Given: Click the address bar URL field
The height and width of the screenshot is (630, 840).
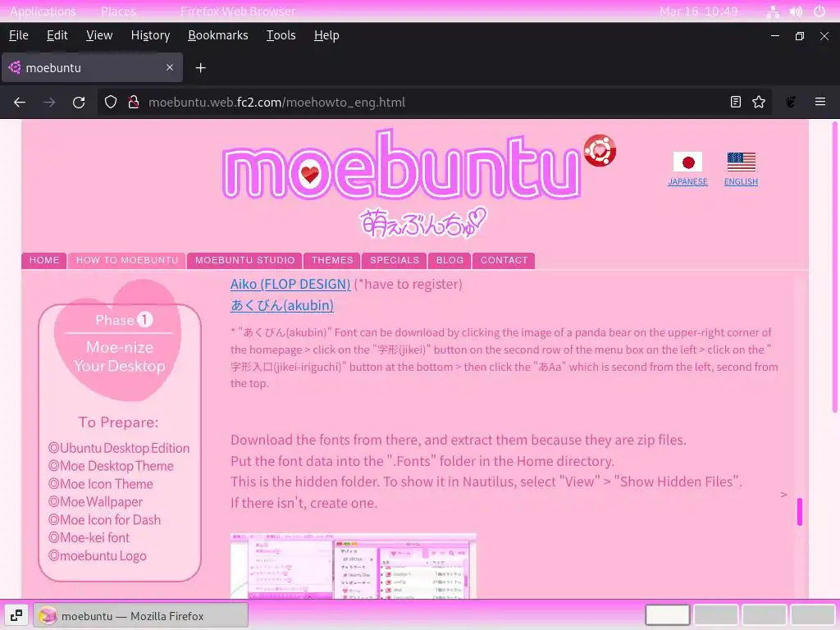Looking at the screenshot, I should pos(434,103).
